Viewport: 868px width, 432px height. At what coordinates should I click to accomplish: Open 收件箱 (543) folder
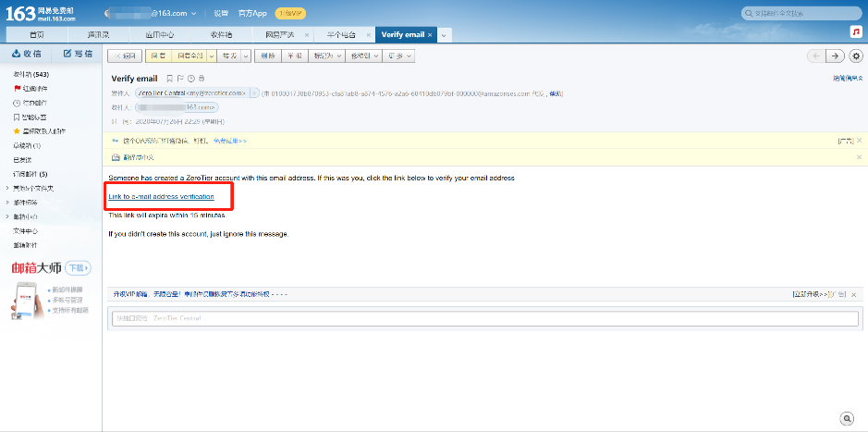[31, 74]
